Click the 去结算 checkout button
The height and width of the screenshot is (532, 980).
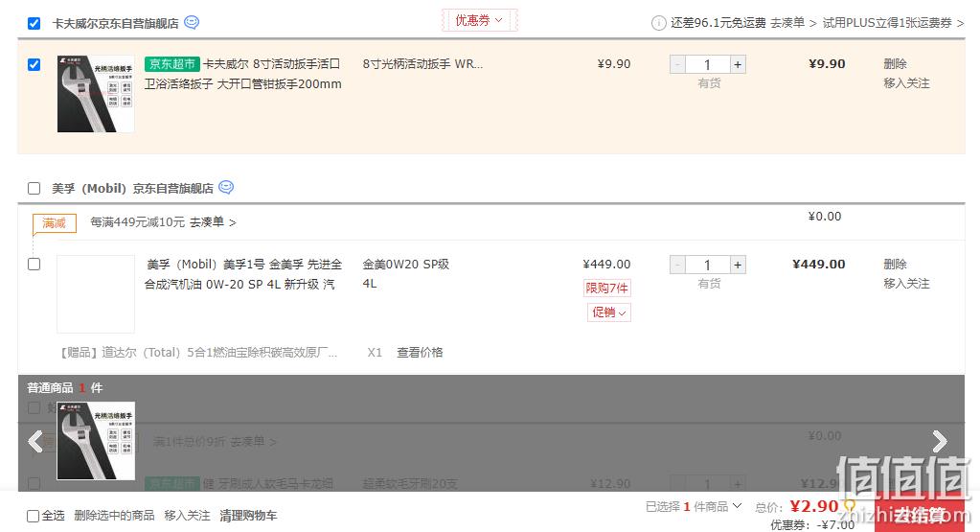(919, 515)
